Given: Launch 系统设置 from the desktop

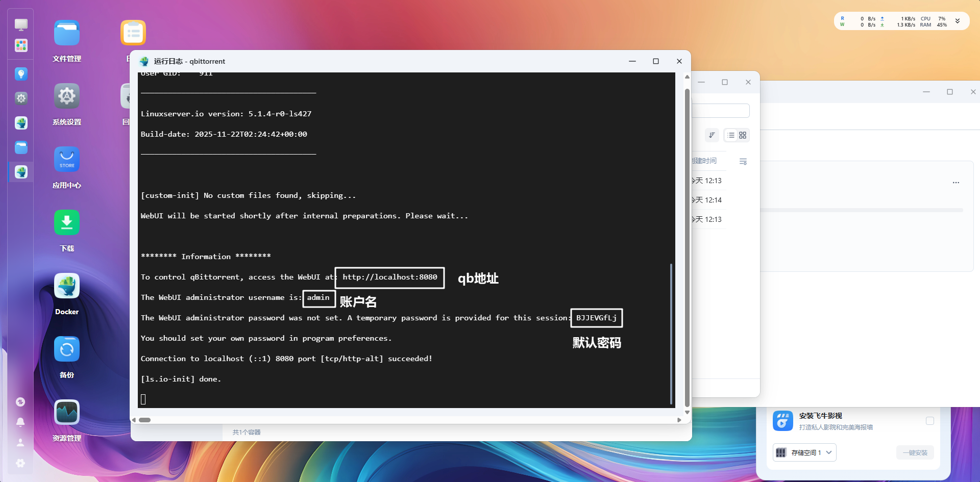Looking at the screenshot, I should (x=67, y=96).
